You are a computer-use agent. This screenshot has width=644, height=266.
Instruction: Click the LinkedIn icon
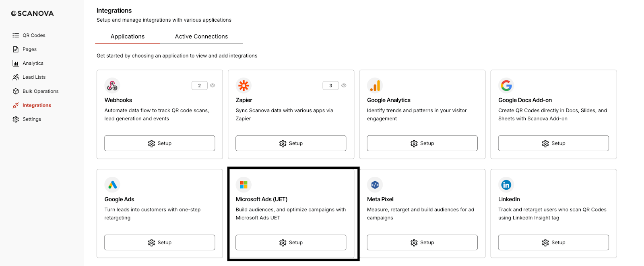(506, 185)
